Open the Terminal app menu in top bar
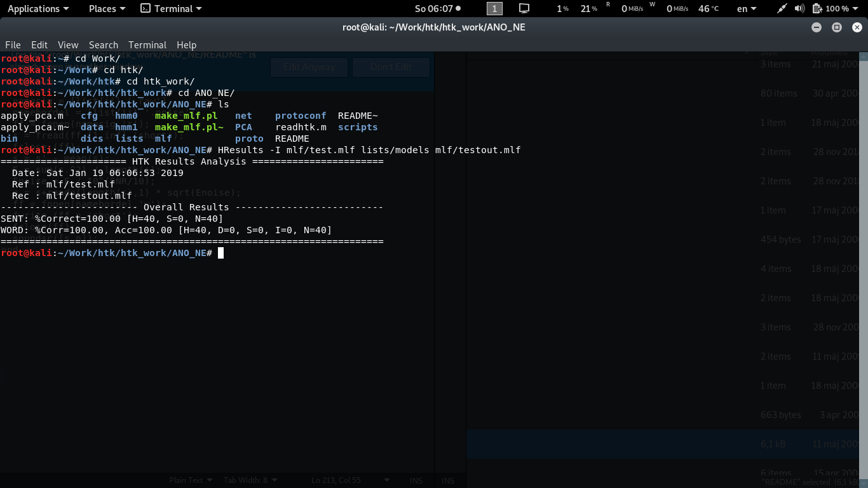 [171, 8]
